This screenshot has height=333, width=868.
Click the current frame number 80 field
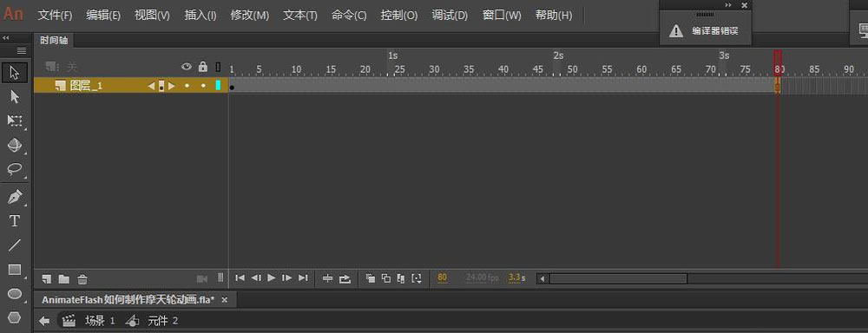coord(443,277)
